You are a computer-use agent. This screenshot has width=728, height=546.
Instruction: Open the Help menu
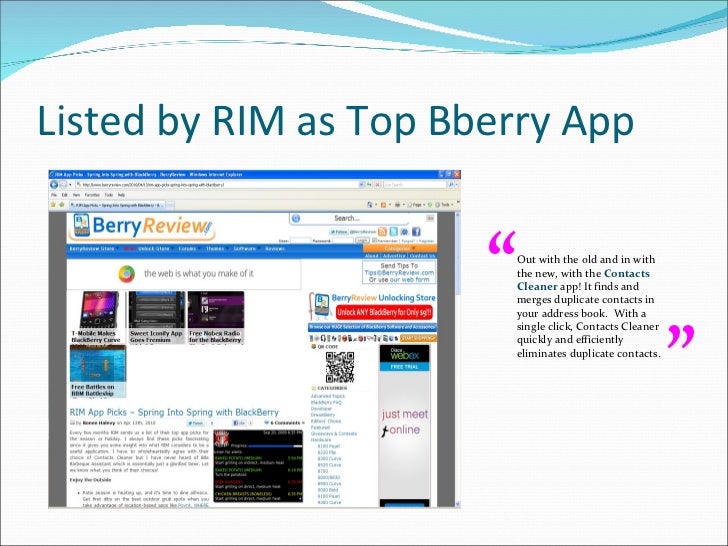[121, 195]
